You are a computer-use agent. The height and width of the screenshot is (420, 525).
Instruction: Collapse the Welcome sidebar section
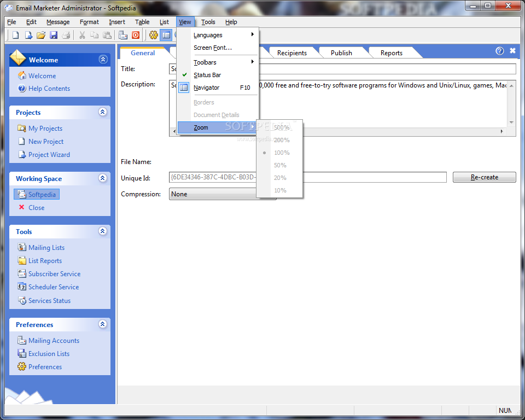tap(103, 59)
